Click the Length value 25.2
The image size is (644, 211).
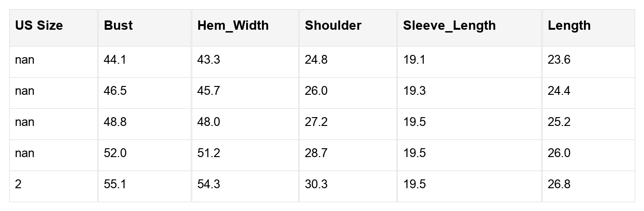tap(559, 122)
